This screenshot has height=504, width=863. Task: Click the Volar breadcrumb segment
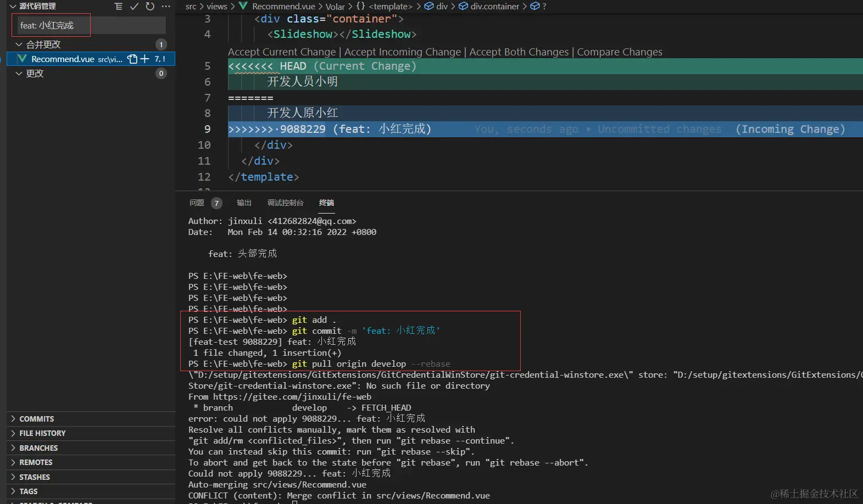[x=335, y=6]
